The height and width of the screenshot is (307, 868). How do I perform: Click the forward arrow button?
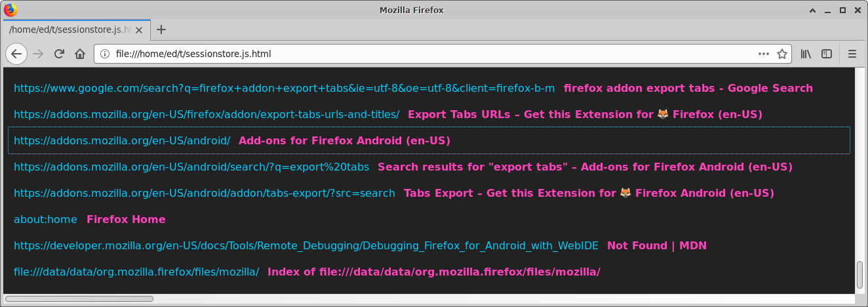[38, 54]
